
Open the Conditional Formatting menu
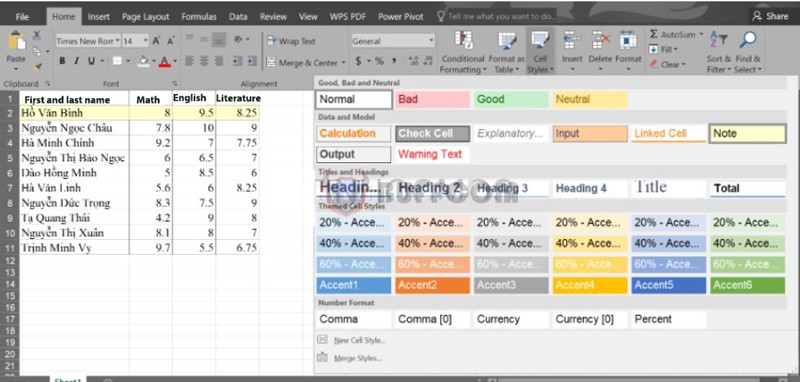click(x=463, y=52)
